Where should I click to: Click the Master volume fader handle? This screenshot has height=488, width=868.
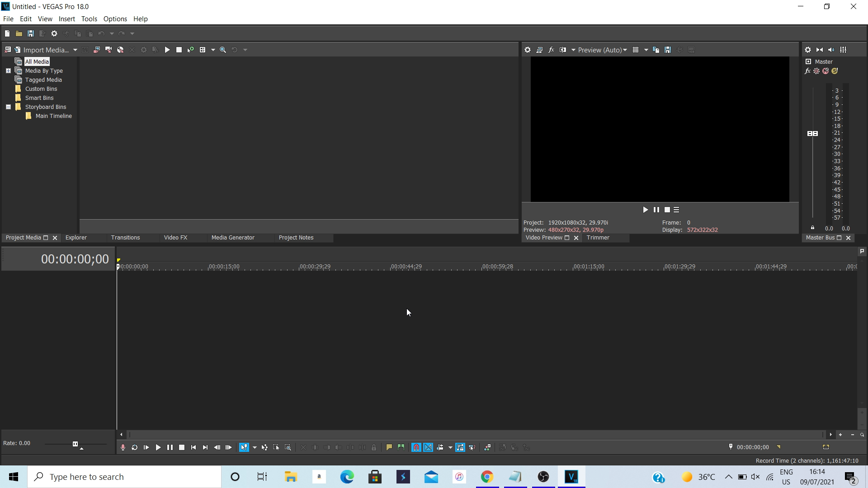tap(812, 133)
